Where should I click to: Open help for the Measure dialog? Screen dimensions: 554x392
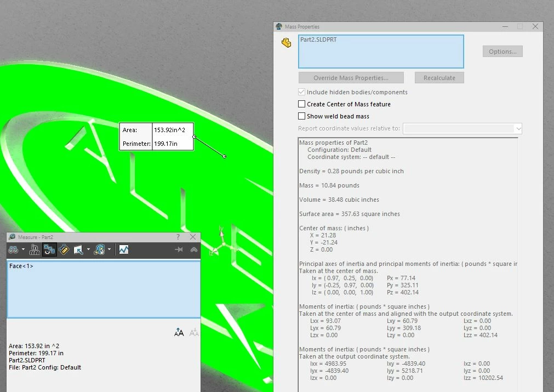(x=178, y=237)
